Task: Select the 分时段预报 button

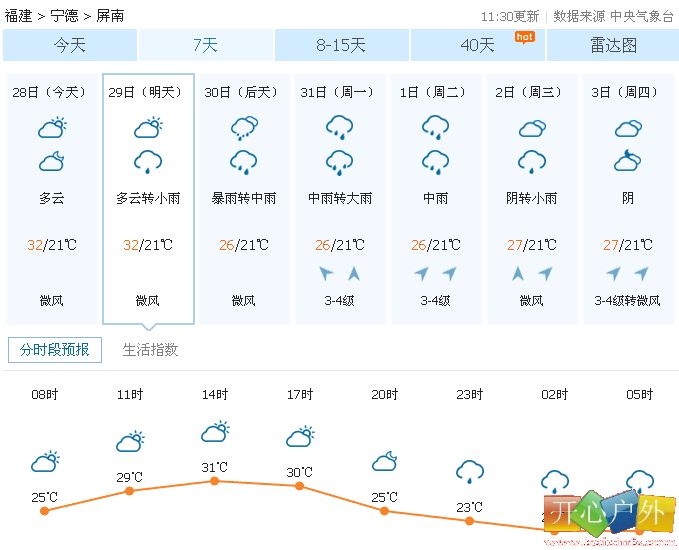Action: tap(55, 349)
